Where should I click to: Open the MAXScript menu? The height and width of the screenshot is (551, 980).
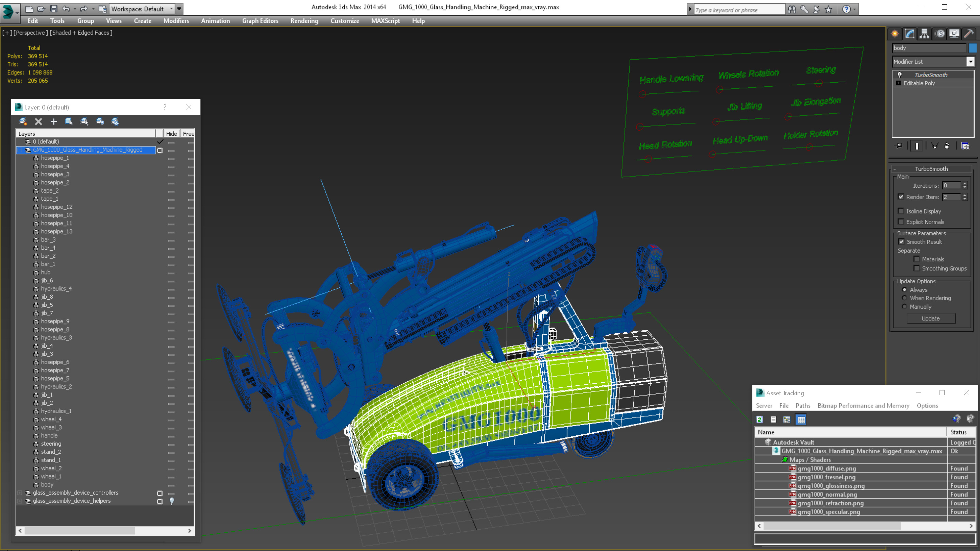tap(386, 21)
